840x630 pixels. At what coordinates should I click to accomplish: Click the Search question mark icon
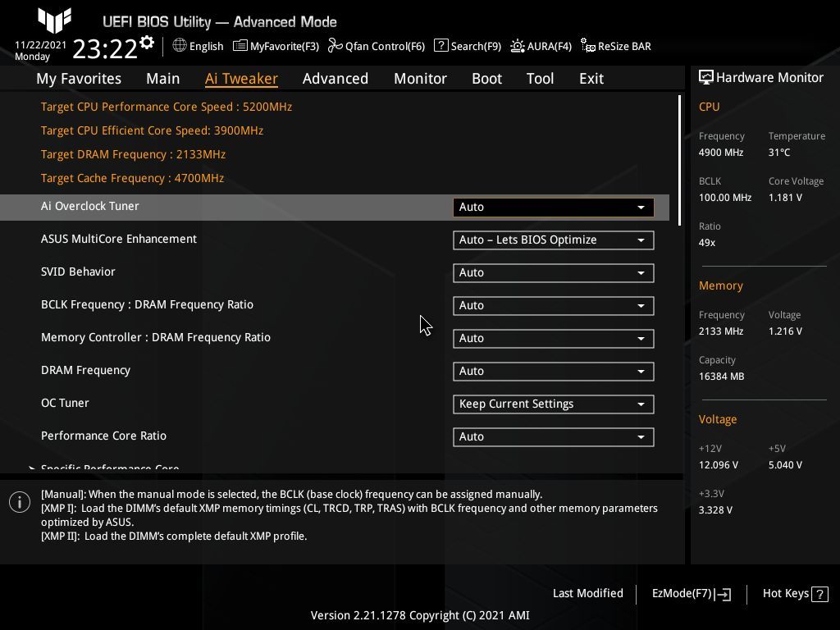[x=441, y=46]
